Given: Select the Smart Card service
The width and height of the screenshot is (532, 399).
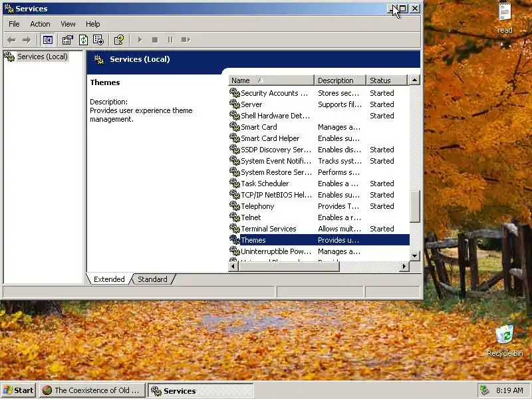Looking at the screenshot, I should coord(319,127).
